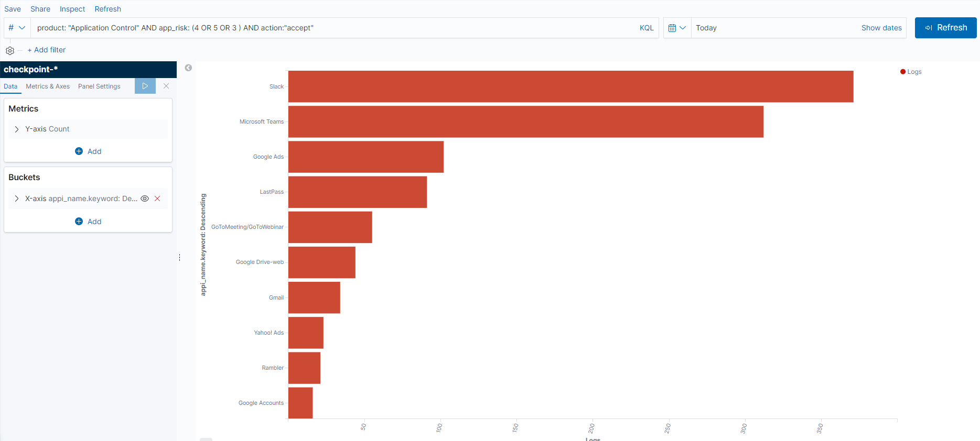
Task: Apply changes with the play button
Action: 145,86
